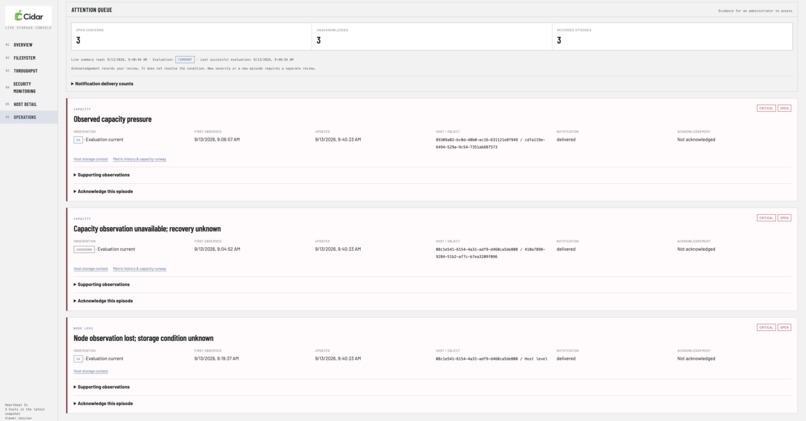Click the Live summary read timestamp line
This screenshot has height=421, width=806.
point(182,60)
